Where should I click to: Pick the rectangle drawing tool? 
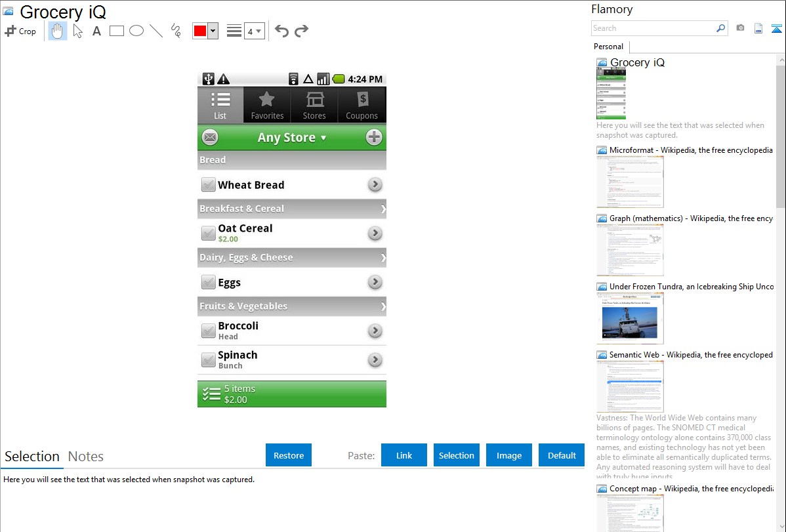pos(116,31)
